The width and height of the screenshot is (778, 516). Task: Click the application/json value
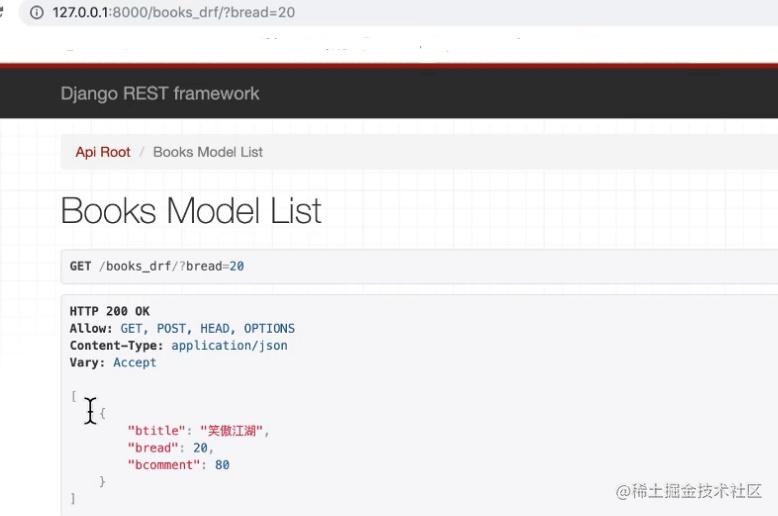point(229,345)
